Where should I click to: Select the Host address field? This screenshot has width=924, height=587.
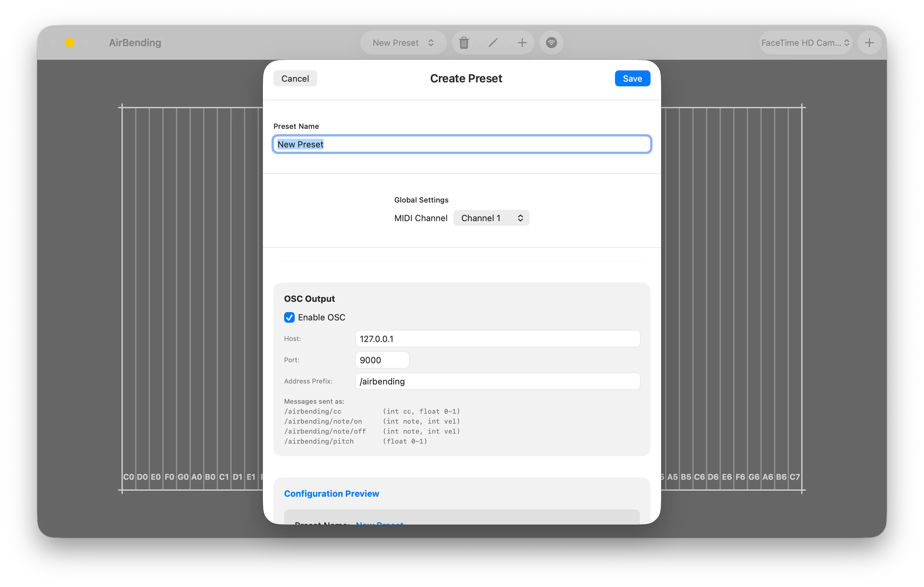coord(497,339)
